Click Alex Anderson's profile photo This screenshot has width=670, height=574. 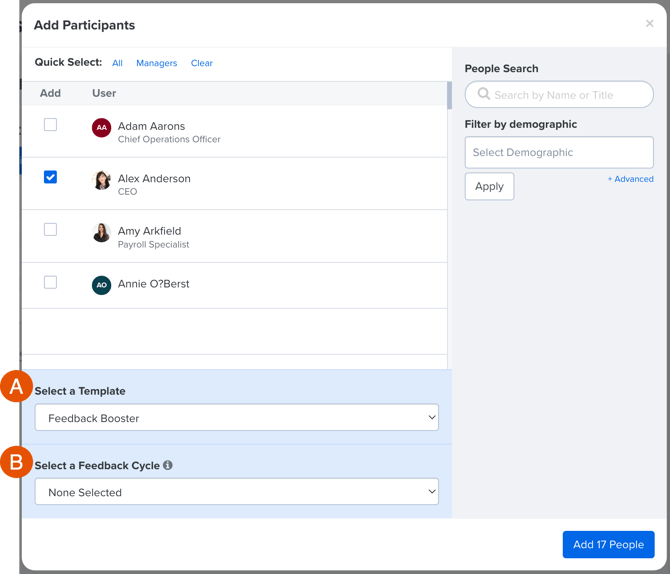101,180
